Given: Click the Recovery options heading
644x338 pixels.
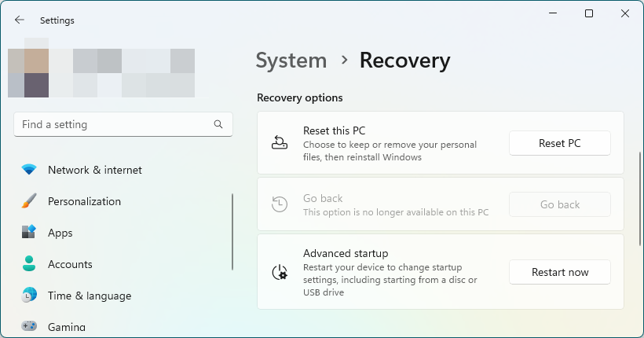Looking at the screenshot, I should pos(300,97).
